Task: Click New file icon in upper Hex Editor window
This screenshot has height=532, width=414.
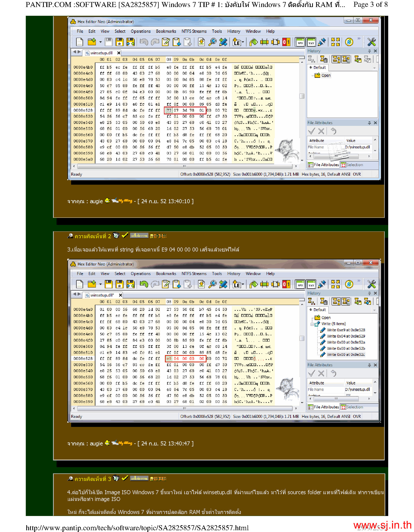Action: click(x=79, y=42)
